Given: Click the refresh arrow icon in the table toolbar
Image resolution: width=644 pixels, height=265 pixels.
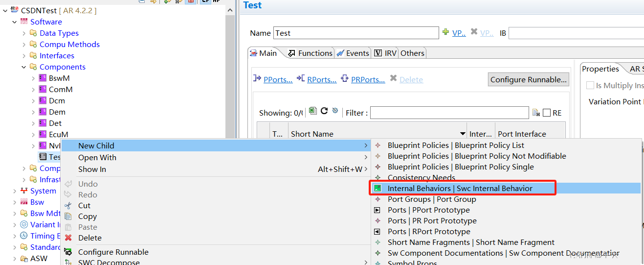Looking at the screenshot, I should pos(324,111).
